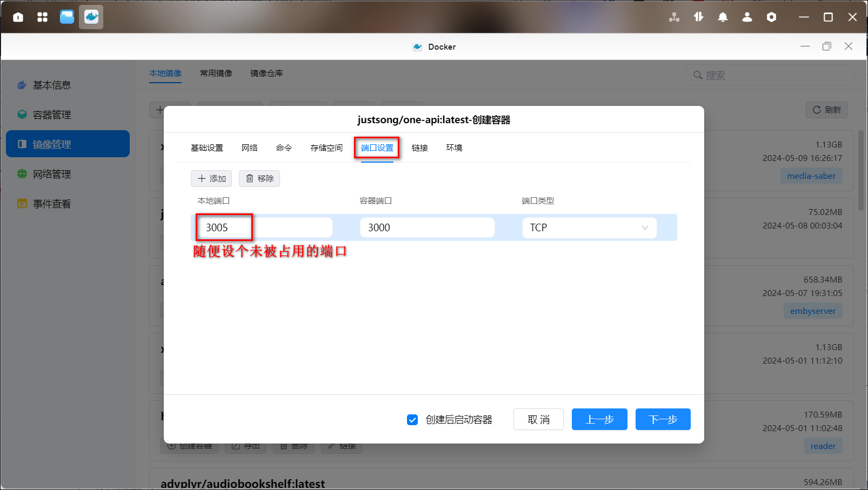Open the notifications bell icon
This screenshot has width=868, height=490.
click(x=723, y=17)
